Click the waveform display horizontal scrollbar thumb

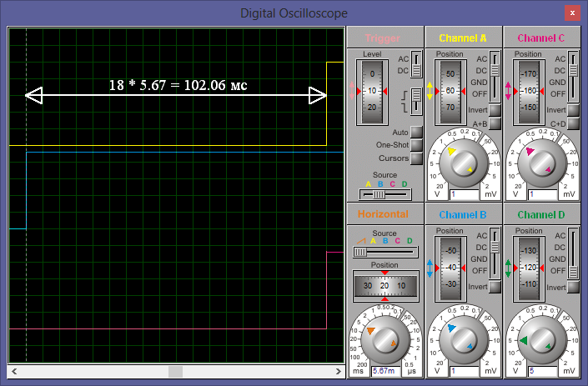pyautogui.click(x=175, y=371)
